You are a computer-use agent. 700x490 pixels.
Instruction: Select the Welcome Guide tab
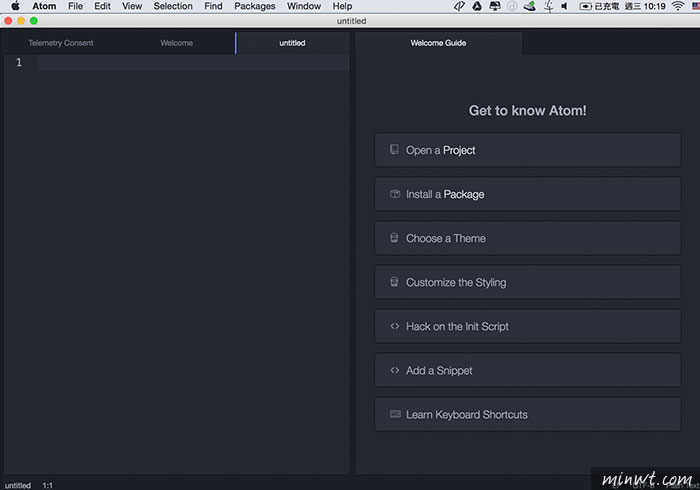click(x=438, y=43)
